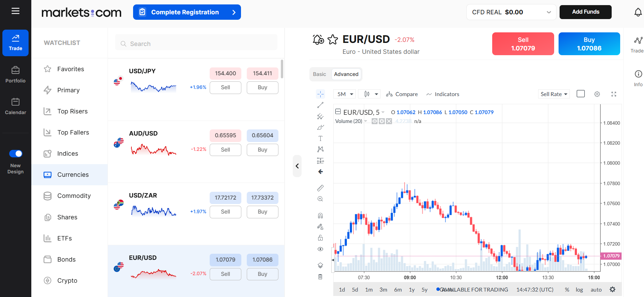The image size is (644, 297).
Task: Open the Commodity watchlist category
Action: click(74, 196)
